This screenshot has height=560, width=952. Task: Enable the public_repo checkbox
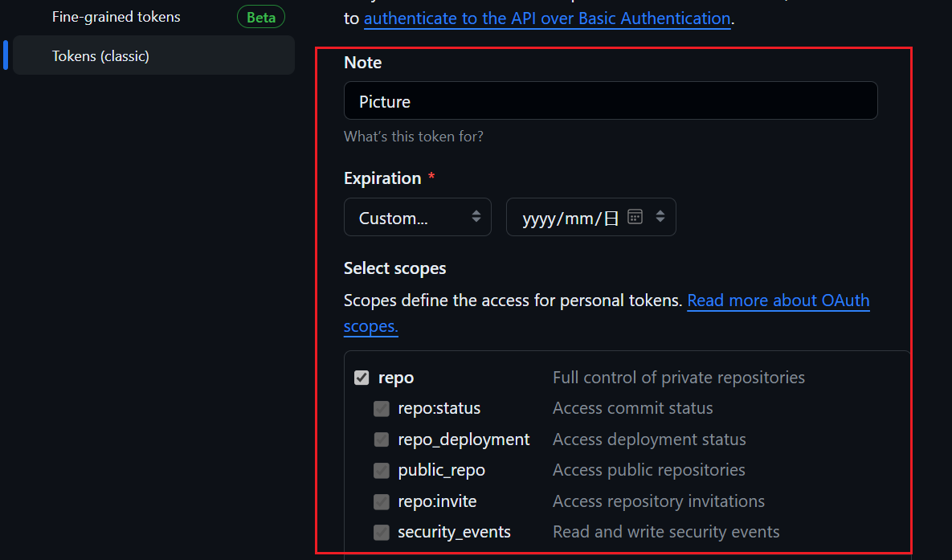381,470
